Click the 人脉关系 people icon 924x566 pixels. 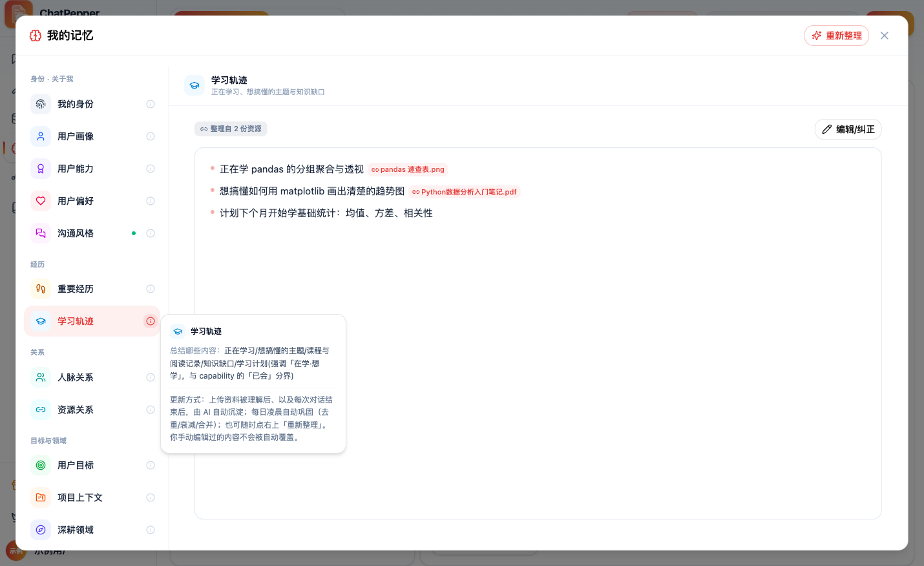tap(41, 377)
